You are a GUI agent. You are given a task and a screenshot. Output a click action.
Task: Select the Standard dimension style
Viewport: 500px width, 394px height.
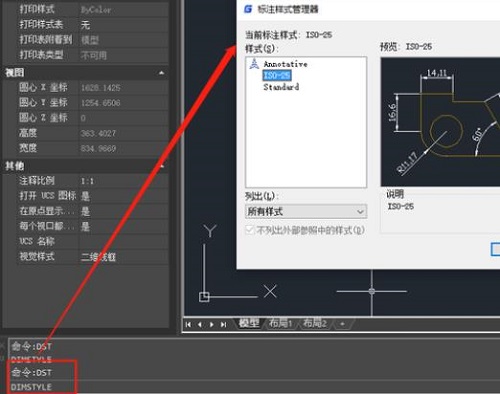pos(281,87)
